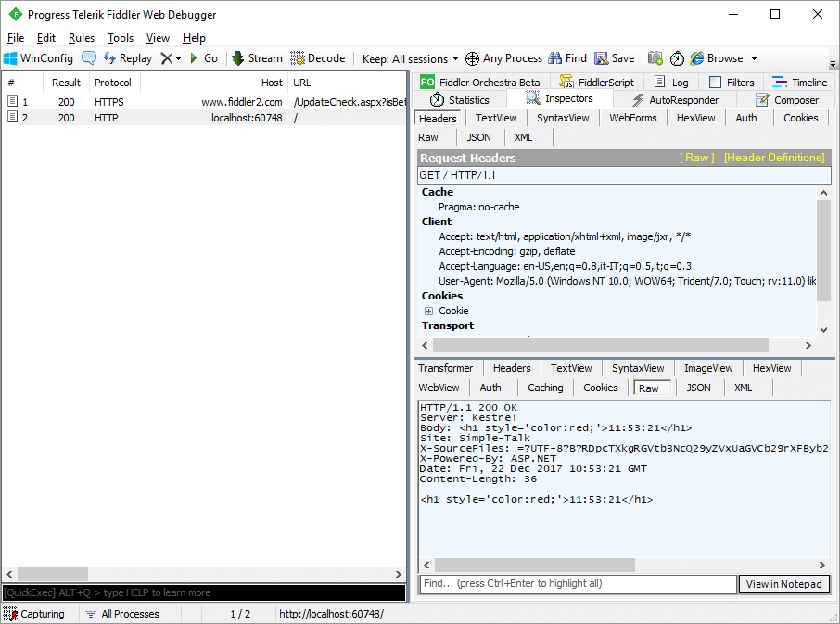Open the Tools menu
Screen dimensions: 840x624
pyautogui.click(x=120, y=38)
